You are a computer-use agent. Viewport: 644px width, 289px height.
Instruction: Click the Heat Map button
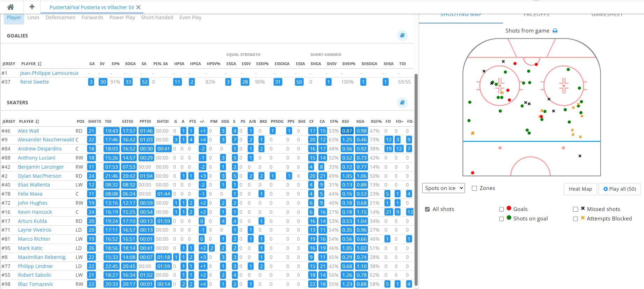click(x=580, y=189)
